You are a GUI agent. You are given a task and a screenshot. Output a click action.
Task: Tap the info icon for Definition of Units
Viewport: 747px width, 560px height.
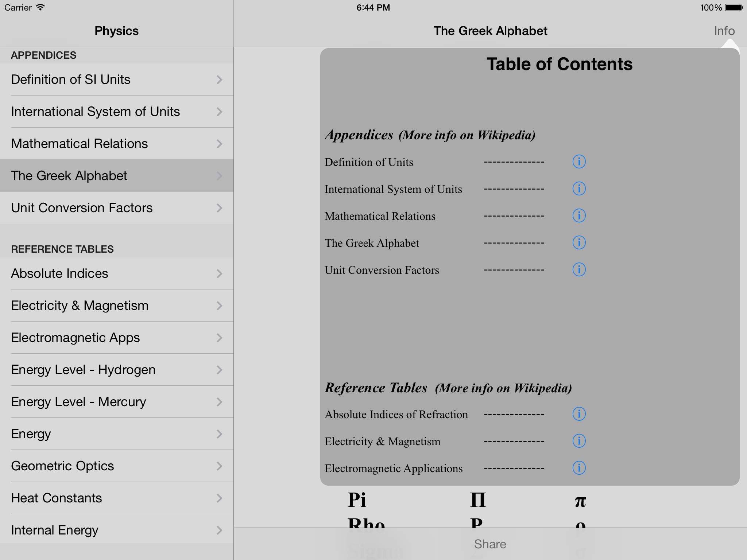point(579,161)
